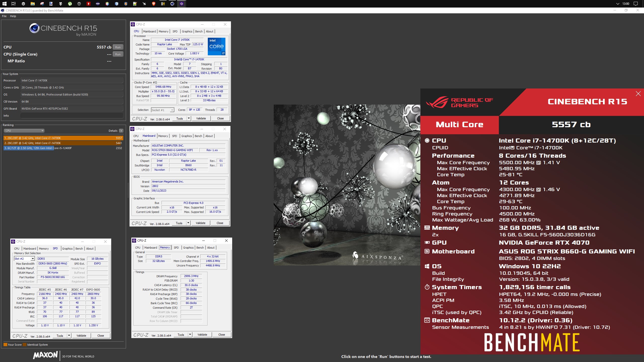Open About tab in CPU-Z Mainboard window

(209, 136)
